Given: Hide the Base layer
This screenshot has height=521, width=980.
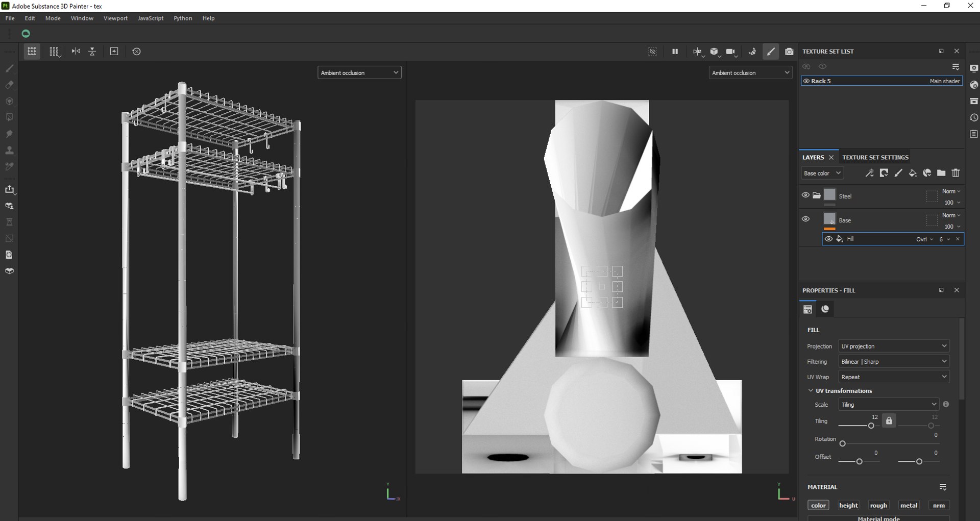Looking at the screenshot, I should (805, 219).
